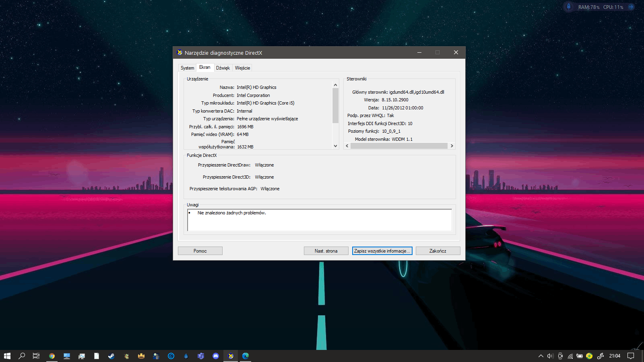Open taskbar search magnifier
Image resolution: width=644 pixels, height=362 pixels.
click(x=22, y=356)
